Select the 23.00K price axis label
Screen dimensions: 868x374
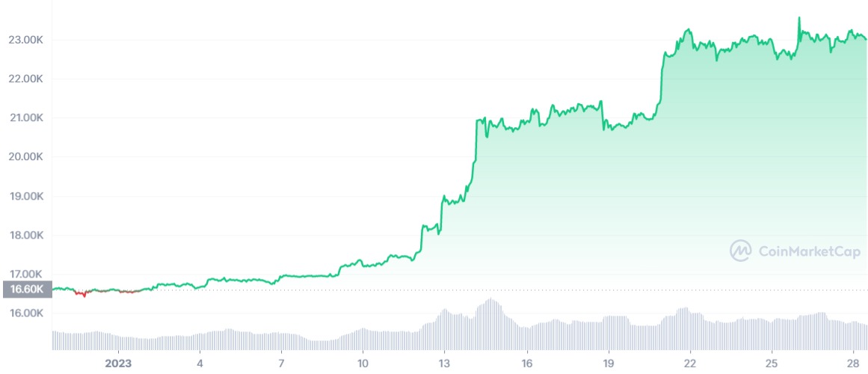26,40
